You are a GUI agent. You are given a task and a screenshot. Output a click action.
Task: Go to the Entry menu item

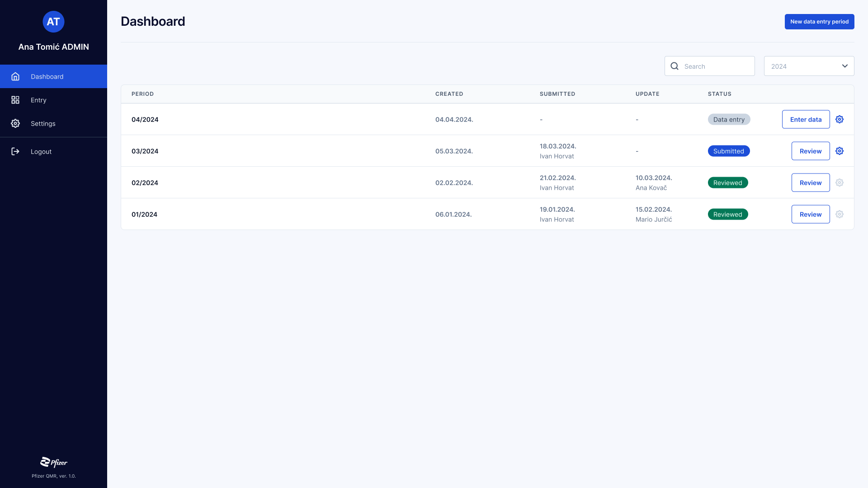(x=53, y=100)
